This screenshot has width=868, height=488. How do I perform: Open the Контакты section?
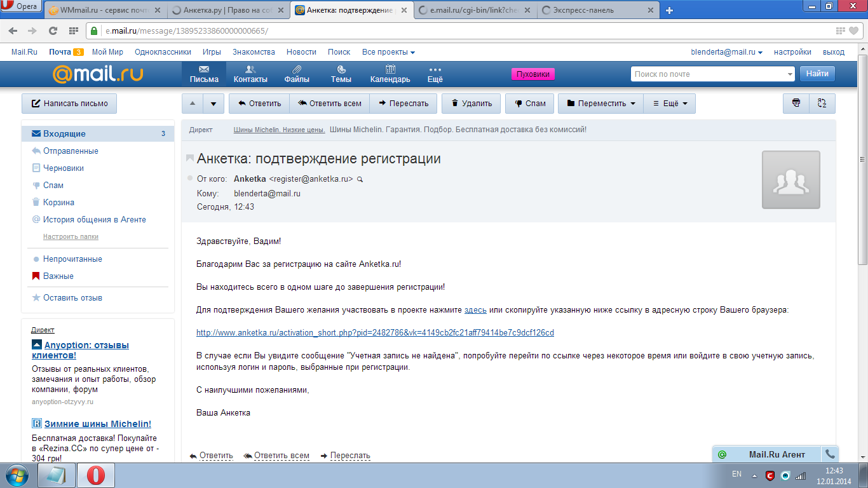(250, 74)
